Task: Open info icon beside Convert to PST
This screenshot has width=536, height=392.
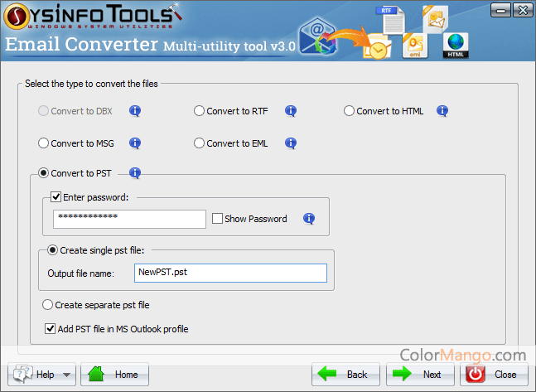Action: point(135,173)
